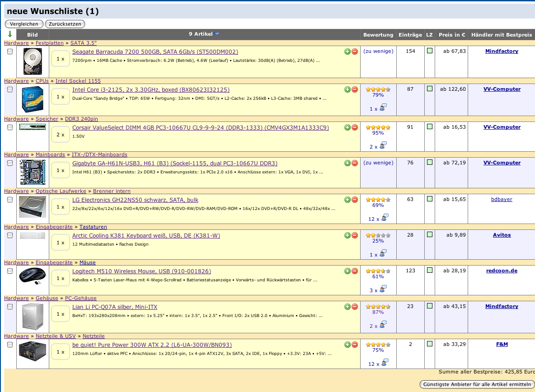Open F&M dealer link

pos(502,344)
